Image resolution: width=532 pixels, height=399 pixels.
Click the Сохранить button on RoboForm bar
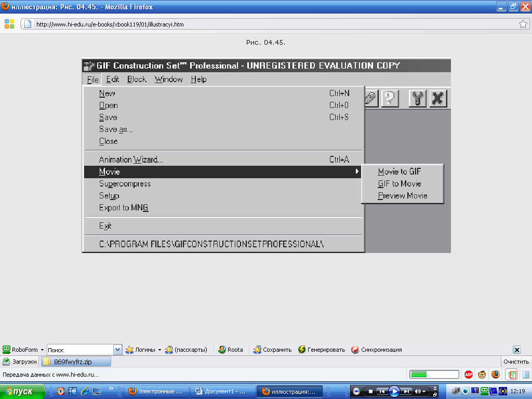(x=272, y=350)
